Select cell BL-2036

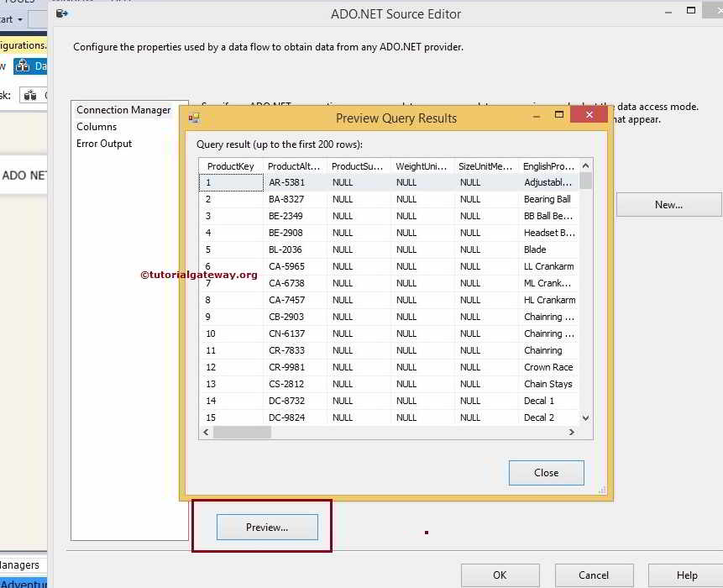295,249
